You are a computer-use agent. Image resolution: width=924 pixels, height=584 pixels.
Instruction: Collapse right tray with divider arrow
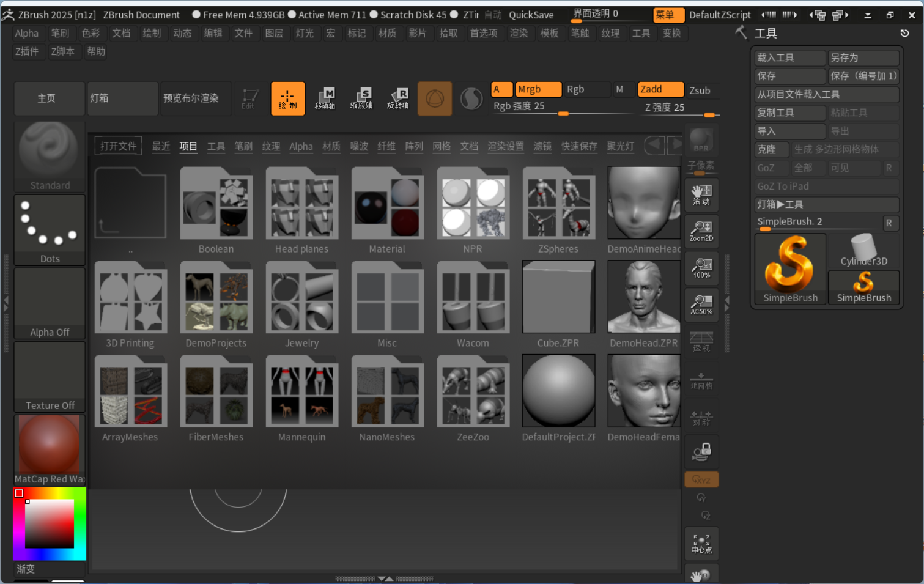pyautogui.click(x=726, y=304)
